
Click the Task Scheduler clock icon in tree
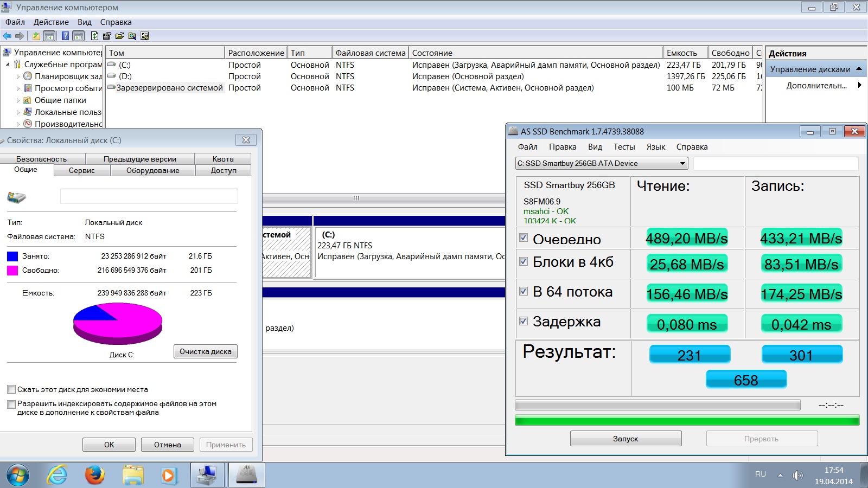pos(28,76)
